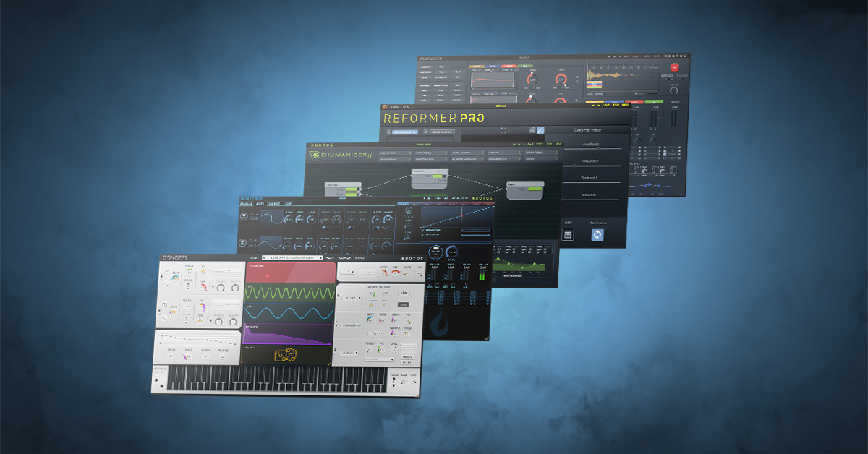Adjust the Frequency slider in Reformer Pro

592,166
